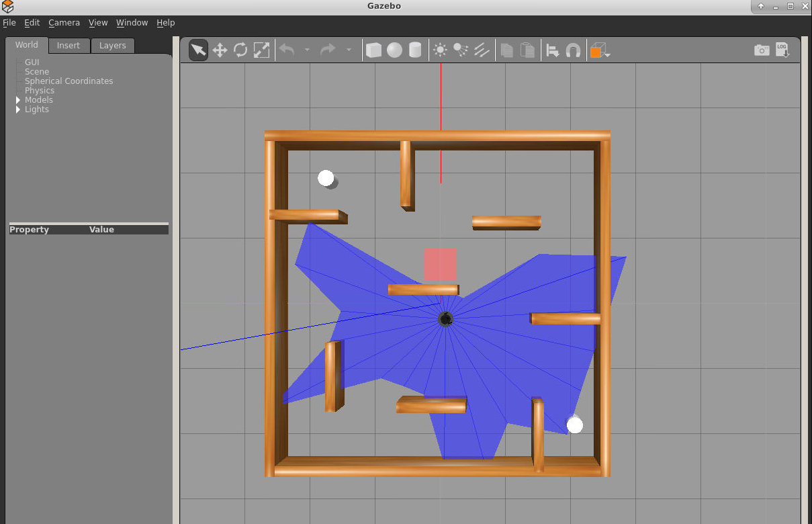
Task: Open the File menu
Action: pos(9,23)
